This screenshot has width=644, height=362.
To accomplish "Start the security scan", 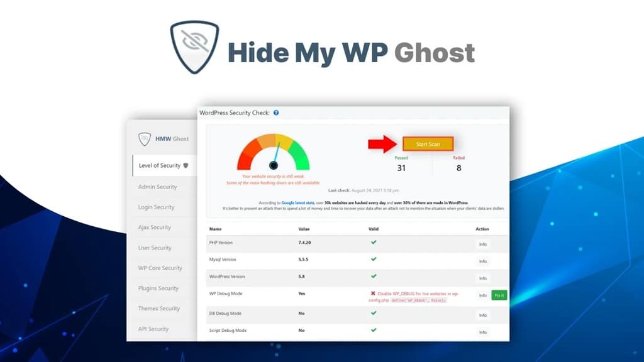I will coord(428,144).
